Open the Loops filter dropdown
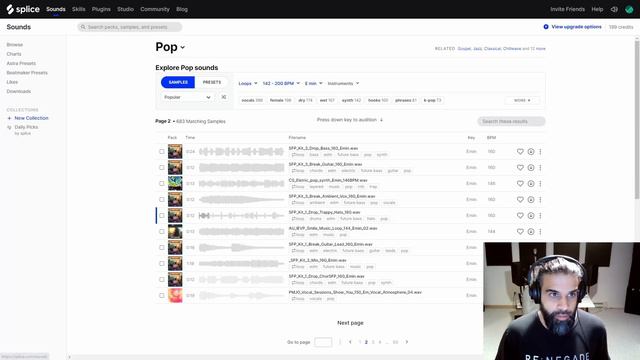This screenshot has height=360, width=640. click(x=248, y=83)
